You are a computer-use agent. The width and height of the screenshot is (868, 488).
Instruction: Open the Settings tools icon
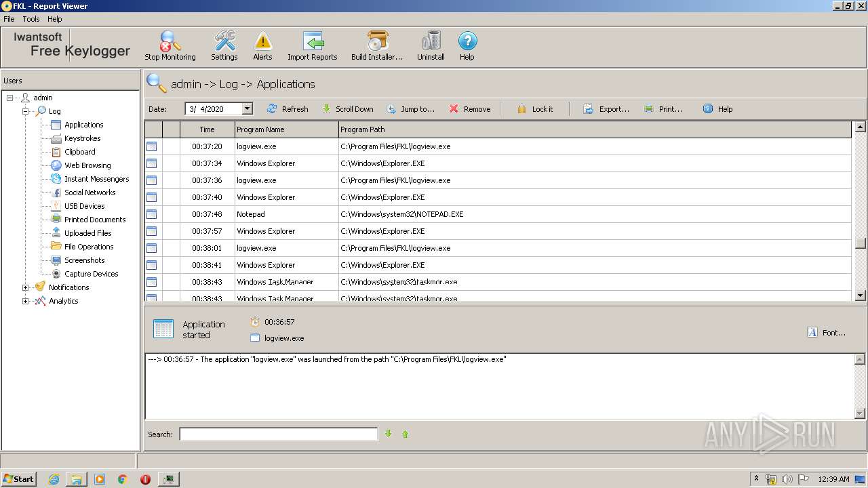[x=224, y=45]
